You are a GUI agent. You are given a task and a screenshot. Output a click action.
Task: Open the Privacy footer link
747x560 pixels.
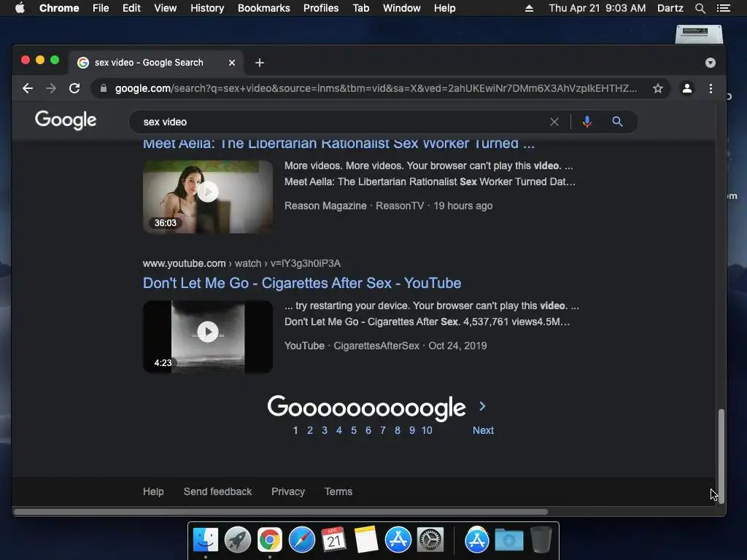coord(288,491)
